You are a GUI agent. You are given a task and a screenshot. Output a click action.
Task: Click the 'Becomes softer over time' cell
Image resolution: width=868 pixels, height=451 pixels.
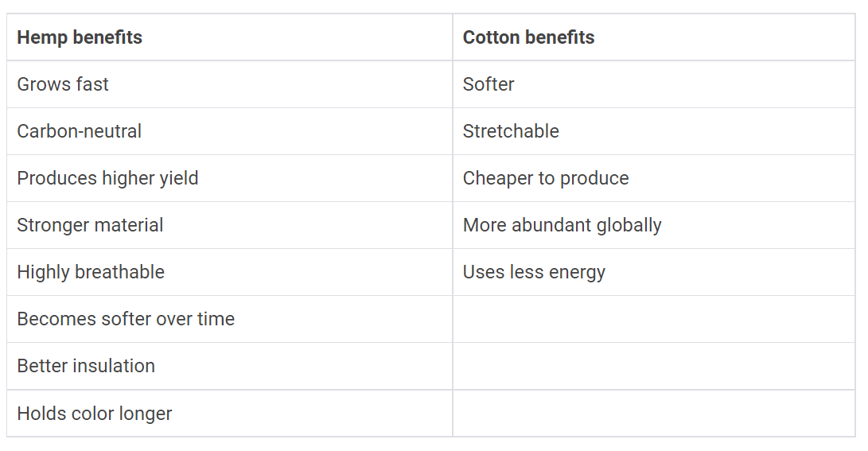point(126,319)
